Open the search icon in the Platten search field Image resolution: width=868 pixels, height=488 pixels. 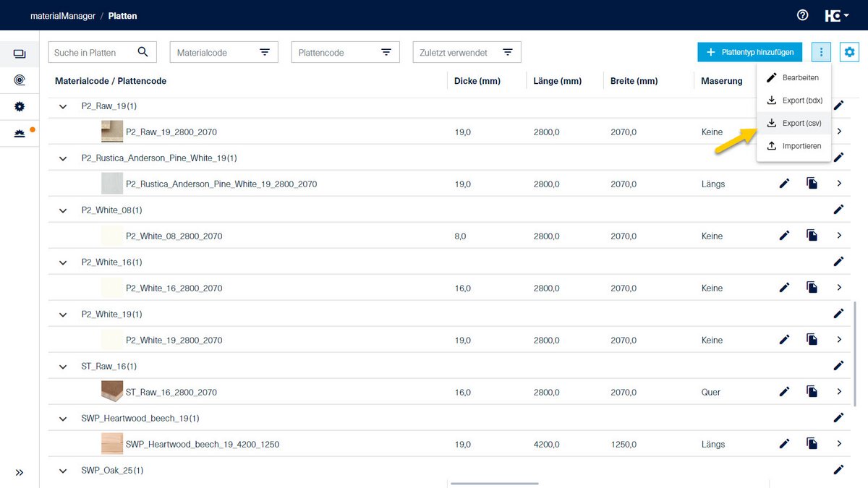(x=142, y=51)
